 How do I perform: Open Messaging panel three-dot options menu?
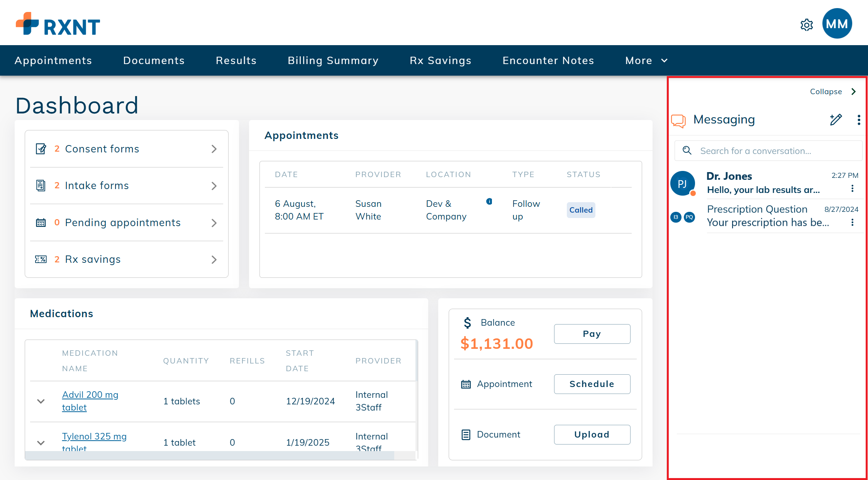coord(858,120)
